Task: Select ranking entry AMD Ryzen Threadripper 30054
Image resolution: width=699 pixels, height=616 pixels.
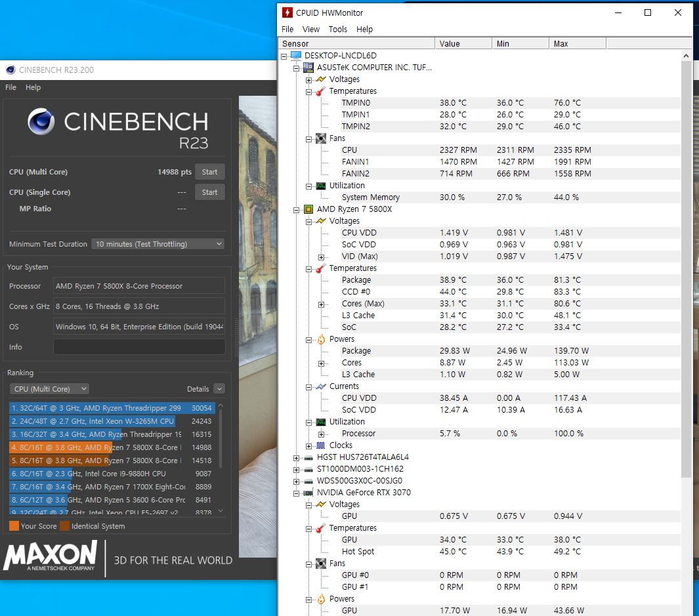Action: pyautogui.click(x=112, y=408)
